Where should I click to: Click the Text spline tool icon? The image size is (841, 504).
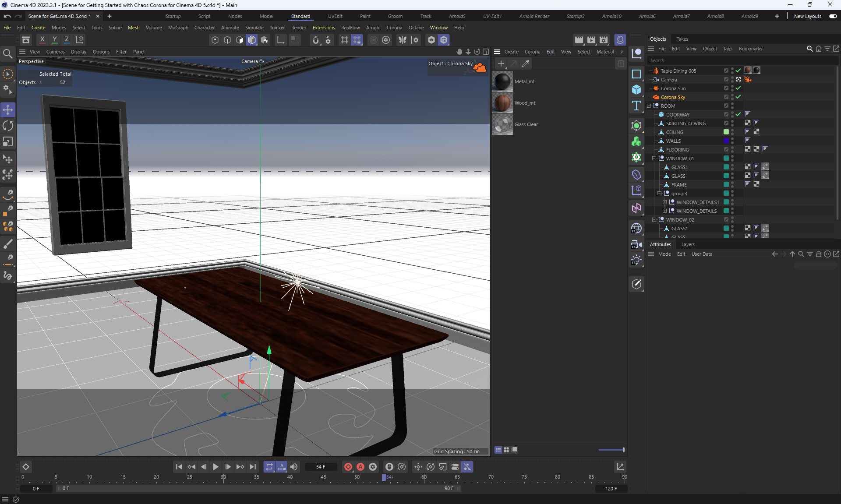[x=636, y=106]
